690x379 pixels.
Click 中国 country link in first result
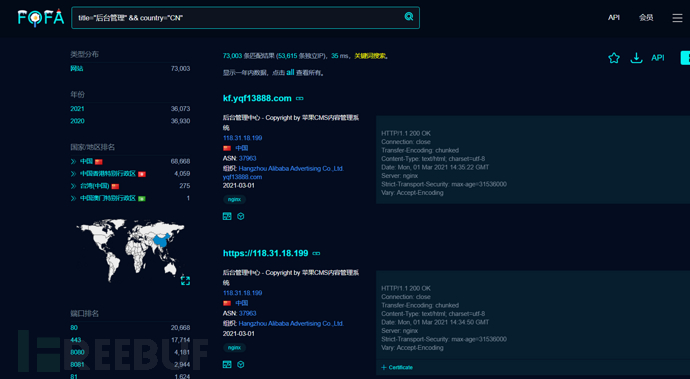pyautogui.click(x=242, y=148)
